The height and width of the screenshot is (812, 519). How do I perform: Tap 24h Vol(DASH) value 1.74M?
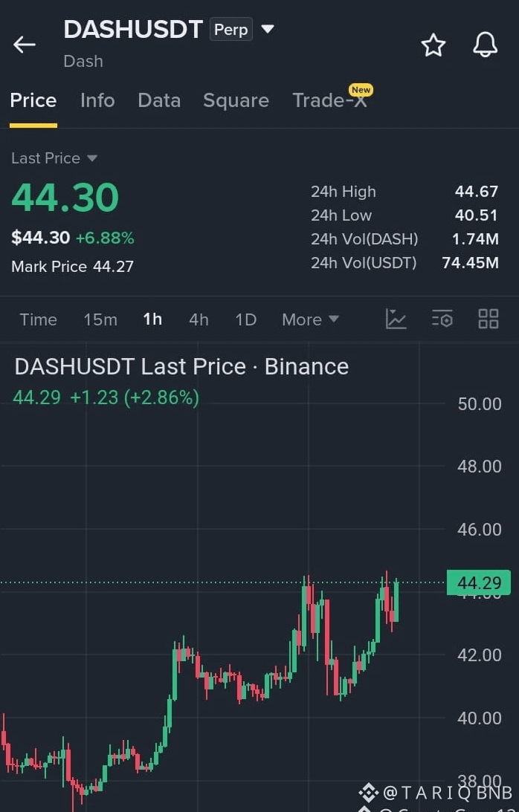(475, 239)
